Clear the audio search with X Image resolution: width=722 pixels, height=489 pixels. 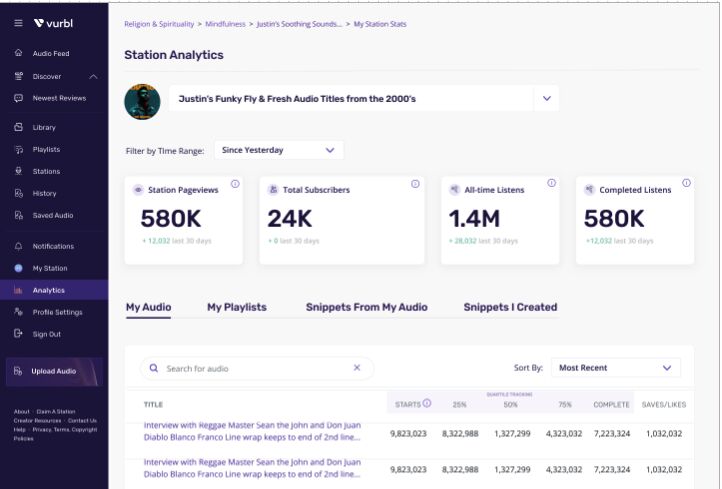pyautogui.click(x=357, y=367)
